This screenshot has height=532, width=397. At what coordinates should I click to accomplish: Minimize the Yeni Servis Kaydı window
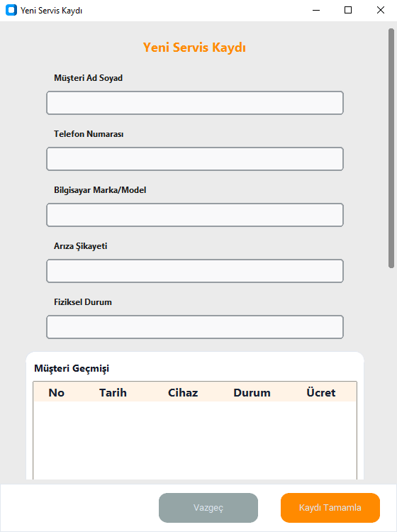316,10
